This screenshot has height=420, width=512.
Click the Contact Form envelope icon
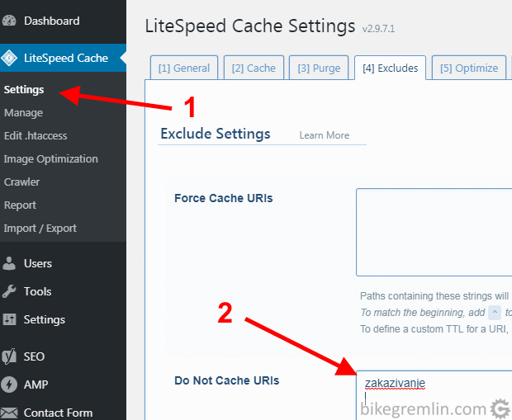coord(9,413)
